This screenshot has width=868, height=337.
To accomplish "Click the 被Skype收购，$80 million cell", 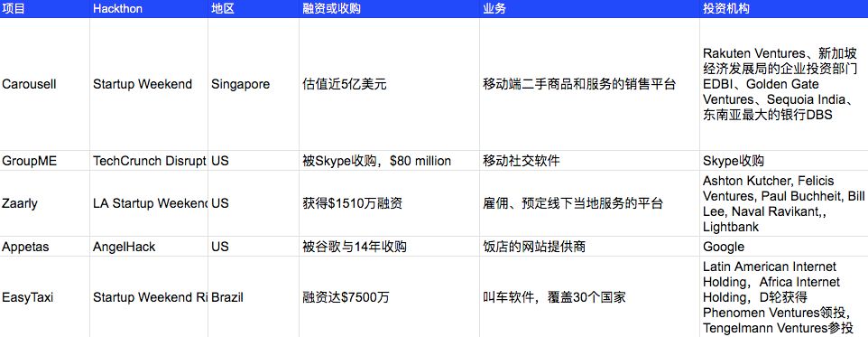I will [389, 161].
